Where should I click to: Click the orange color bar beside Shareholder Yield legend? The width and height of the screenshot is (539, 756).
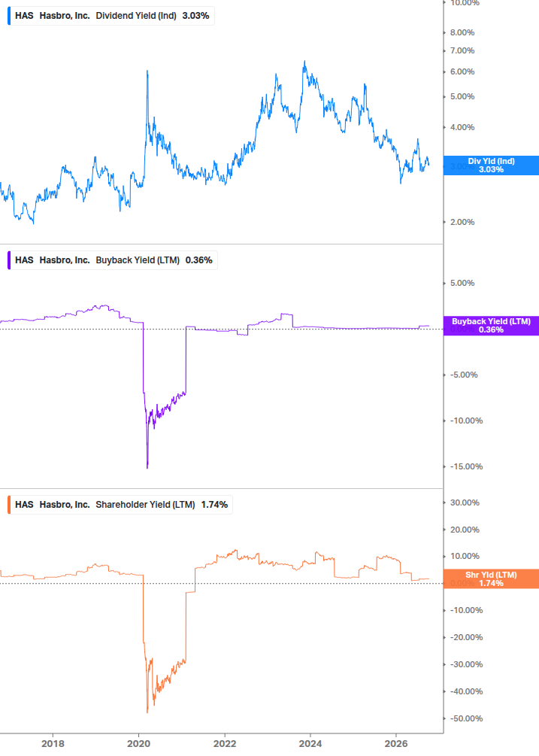9,505
